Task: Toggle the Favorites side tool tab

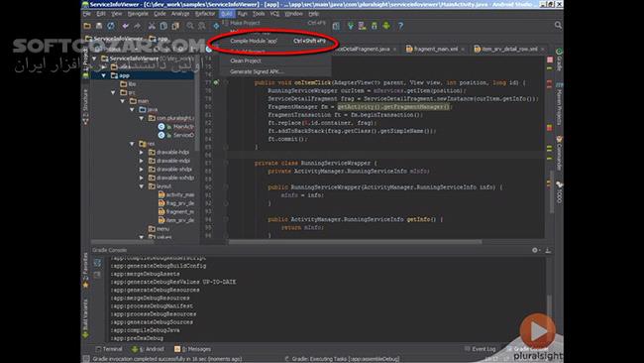Action: pyautogui.click(x=85, y=270)
